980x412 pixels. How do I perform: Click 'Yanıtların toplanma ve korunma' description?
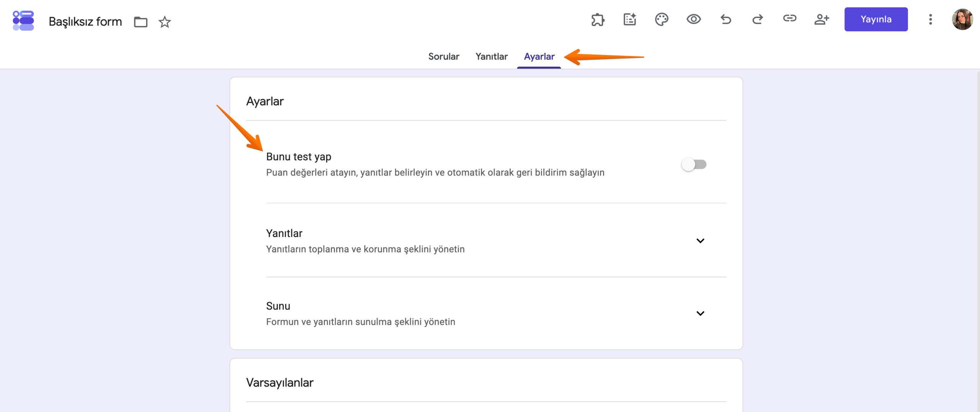coord(365,249)
